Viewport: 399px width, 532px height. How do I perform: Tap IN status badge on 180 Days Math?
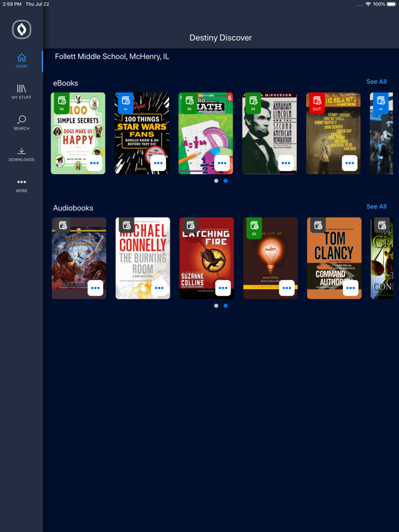(189, 103)
